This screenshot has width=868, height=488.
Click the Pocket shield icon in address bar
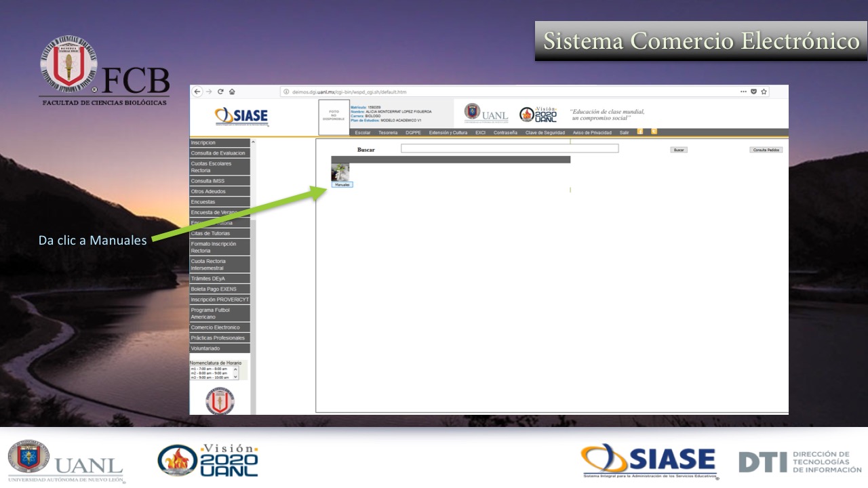(x=753, y=91)
